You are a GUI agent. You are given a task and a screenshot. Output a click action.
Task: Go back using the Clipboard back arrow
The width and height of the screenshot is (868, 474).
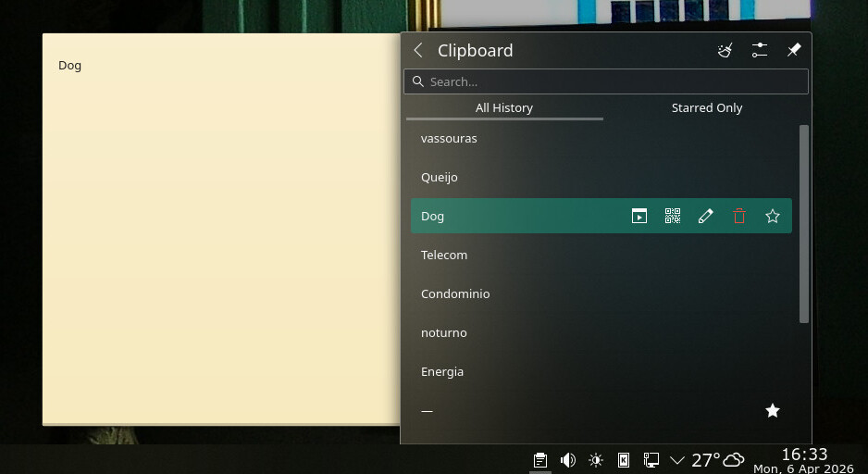tap(418, 51)
